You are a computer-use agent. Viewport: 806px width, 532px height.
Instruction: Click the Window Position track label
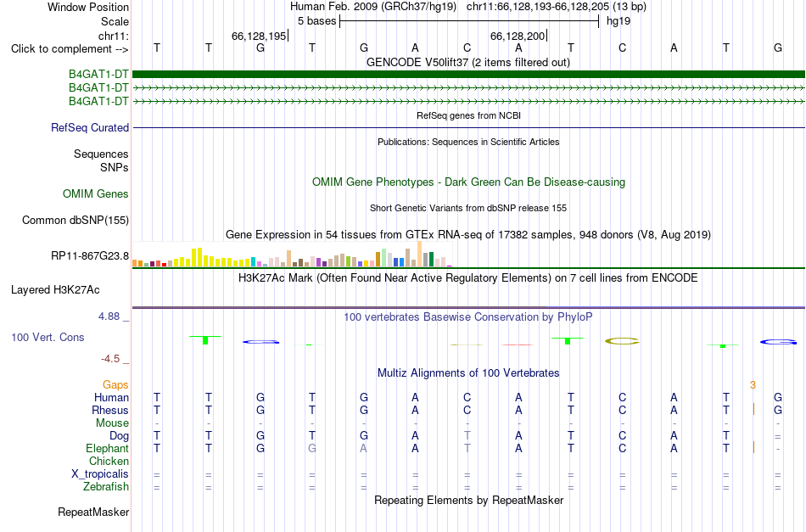[x=88, y=7]
